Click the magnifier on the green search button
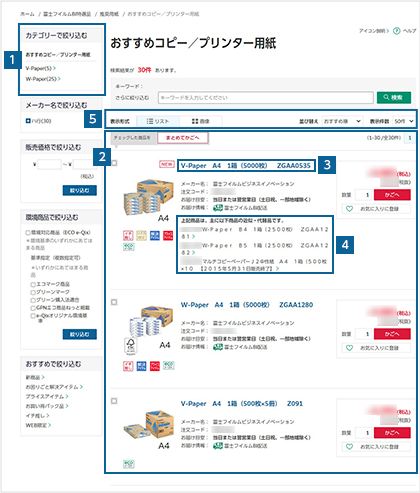 pyautogui.click(x=386, y=97)
